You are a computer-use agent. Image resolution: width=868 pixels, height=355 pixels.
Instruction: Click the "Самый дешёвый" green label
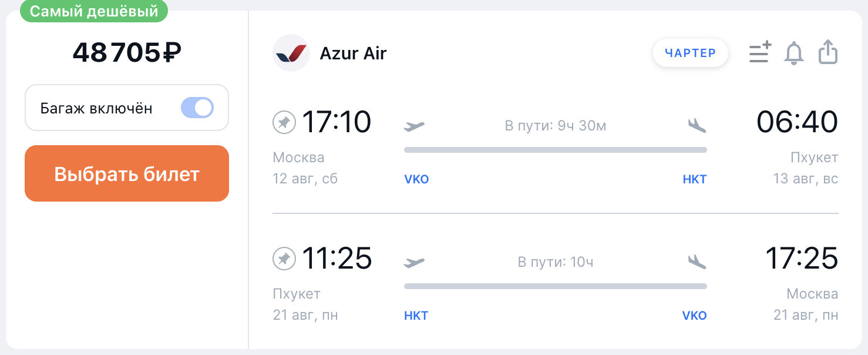[x=94, y=11]
